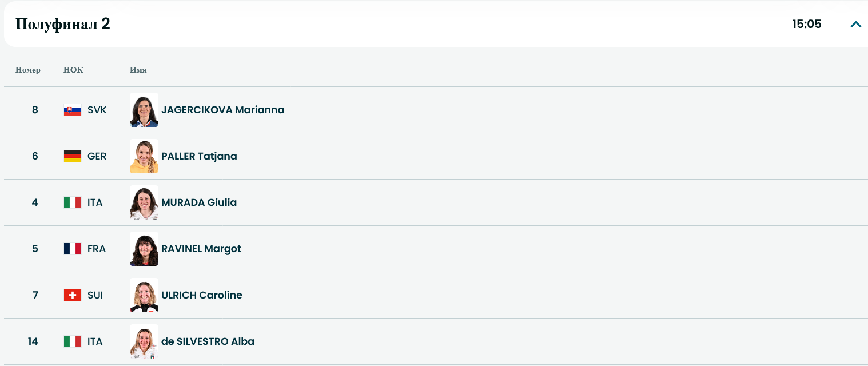Click the France flag icon
This screenshot has height=366, width=868.
tap(72, 249)
